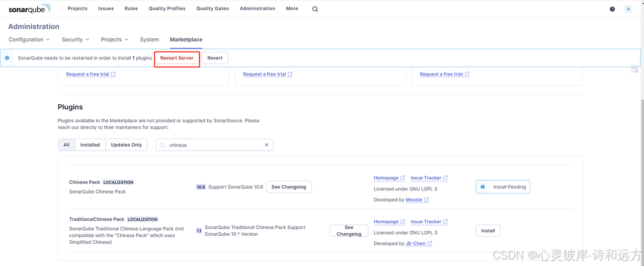Switch to the System admin tab
This screenshot has width=644, height=266.
(x=149, y=40)
